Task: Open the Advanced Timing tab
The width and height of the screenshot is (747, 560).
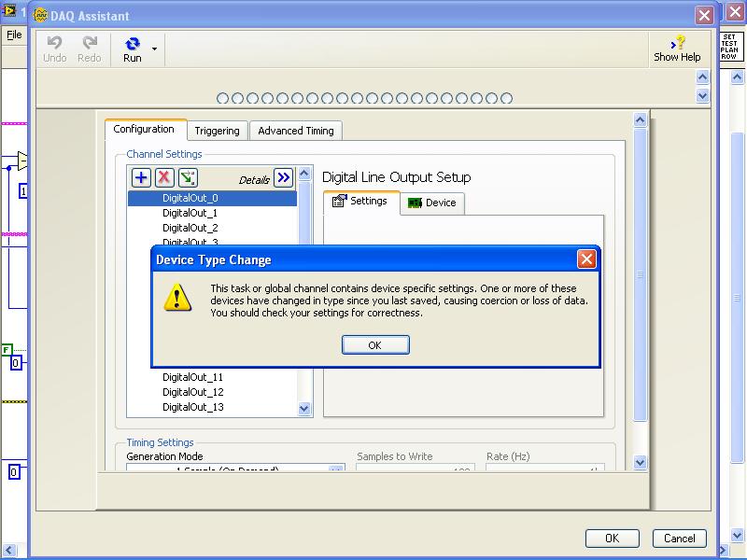Action: tap(296, 131)
